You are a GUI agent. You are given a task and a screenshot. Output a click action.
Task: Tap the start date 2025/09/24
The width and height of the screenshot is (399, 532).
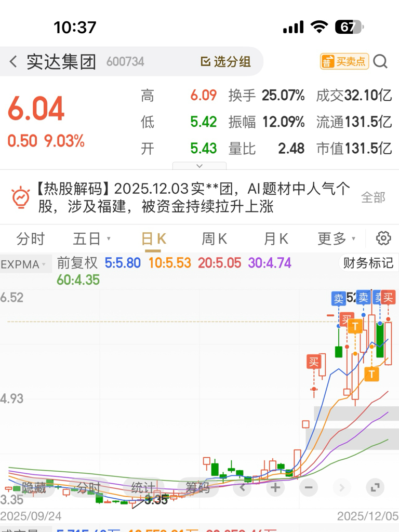tap(31, 516)
